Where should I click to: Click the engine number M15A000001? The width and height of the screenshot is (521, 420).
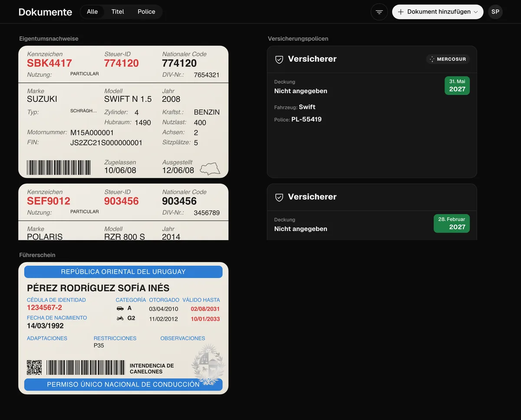[x=92, y=133]
